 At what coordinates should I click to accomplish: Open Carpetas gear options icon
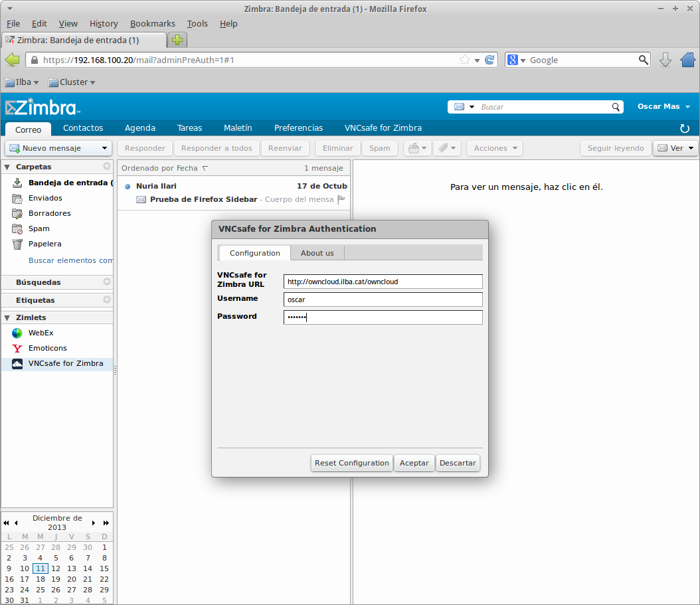(107, 166)
